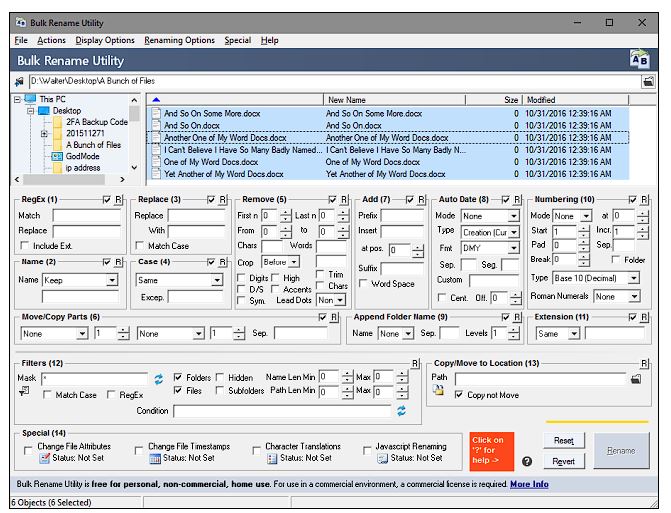The image size is (671, 513).
Task: Open the Change File Attributes status icon
Action: [45, 458]
